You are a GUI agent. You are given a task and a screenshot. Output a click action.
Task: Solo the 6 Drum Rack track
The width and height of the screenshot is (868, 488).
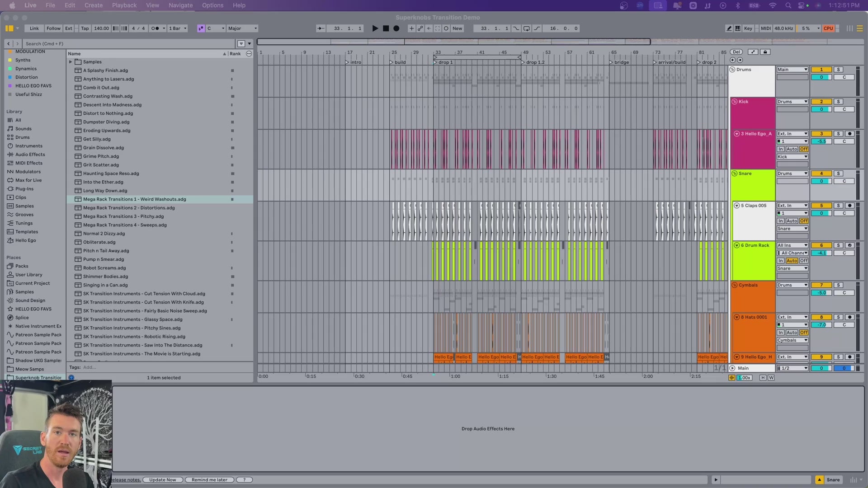pos(838,245)
